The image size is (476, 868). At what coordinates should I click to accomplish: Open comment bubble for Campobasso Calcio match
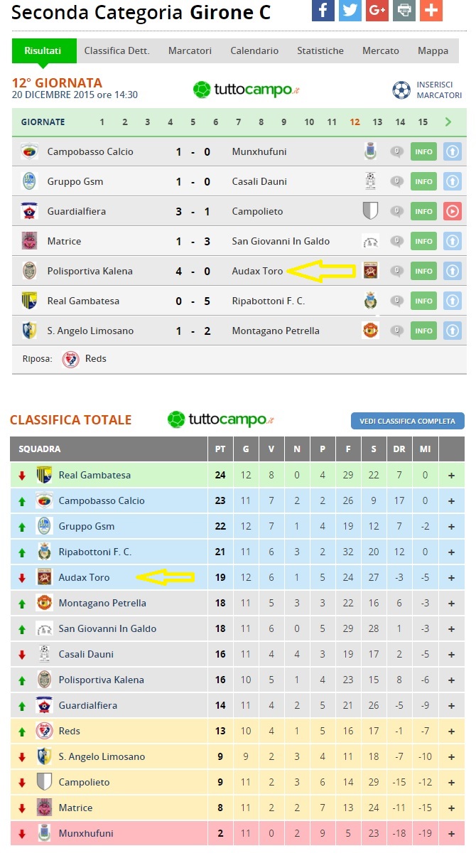[397, 151]
